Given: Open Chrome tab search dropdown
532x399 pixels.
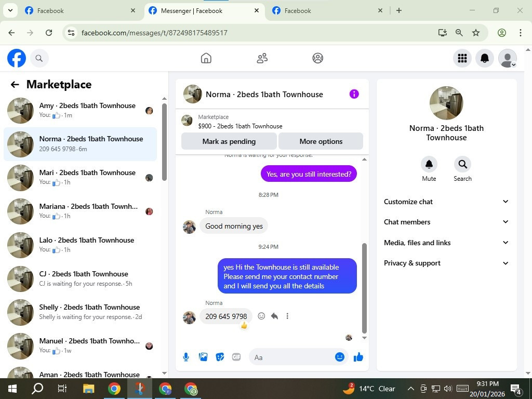Looking at the screenshot, I should (x=10, y=10).
